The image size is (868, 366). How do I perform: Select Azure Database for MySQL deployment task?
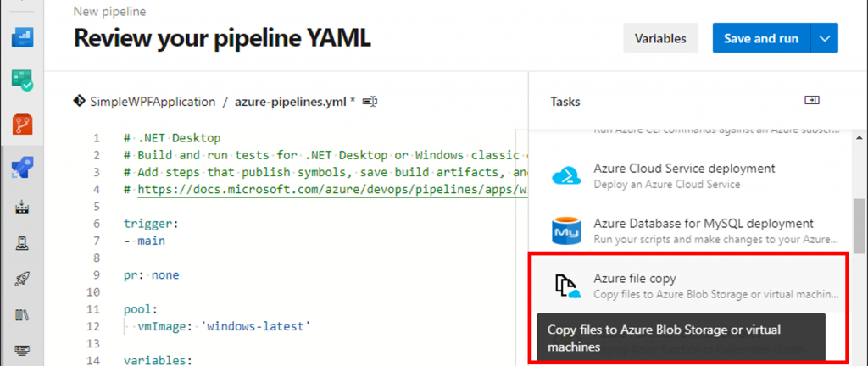point(688,230)
